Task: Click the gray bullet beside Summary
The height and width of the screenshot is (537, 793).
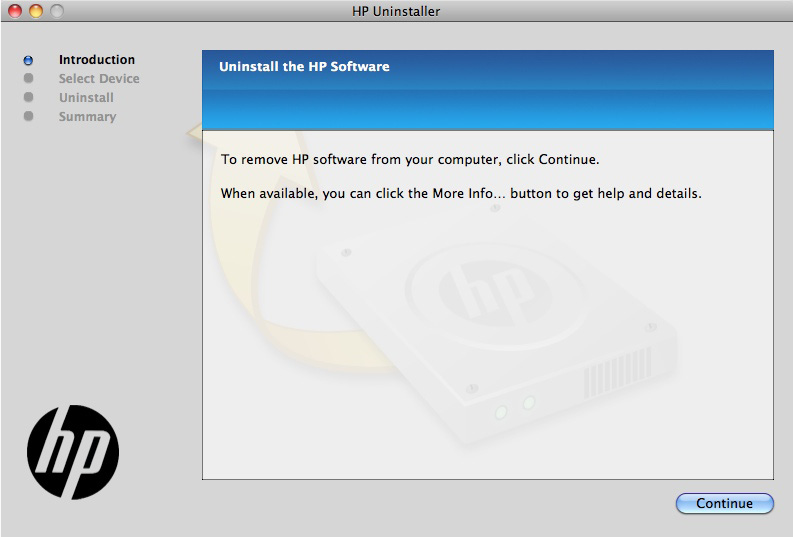Action: [28, 116]
